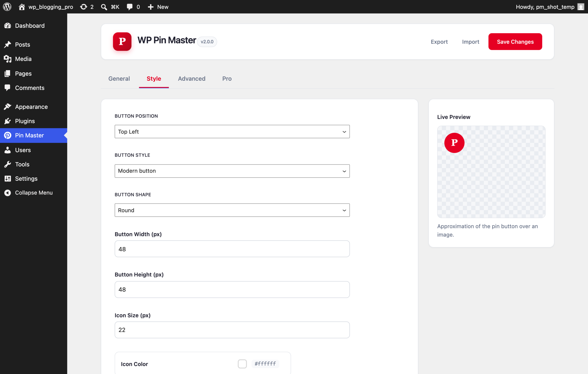
Task: Open the Tools menu
Action: click(34, 164)
